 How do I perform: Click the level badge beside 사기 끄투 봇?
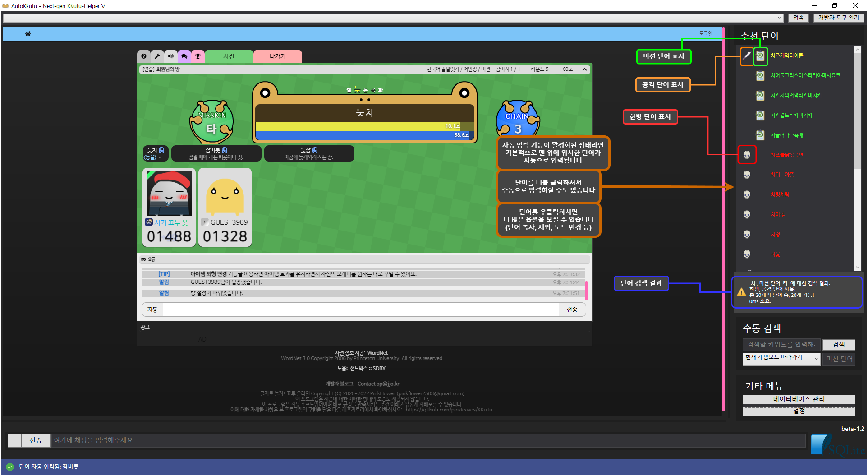point(149,222)
